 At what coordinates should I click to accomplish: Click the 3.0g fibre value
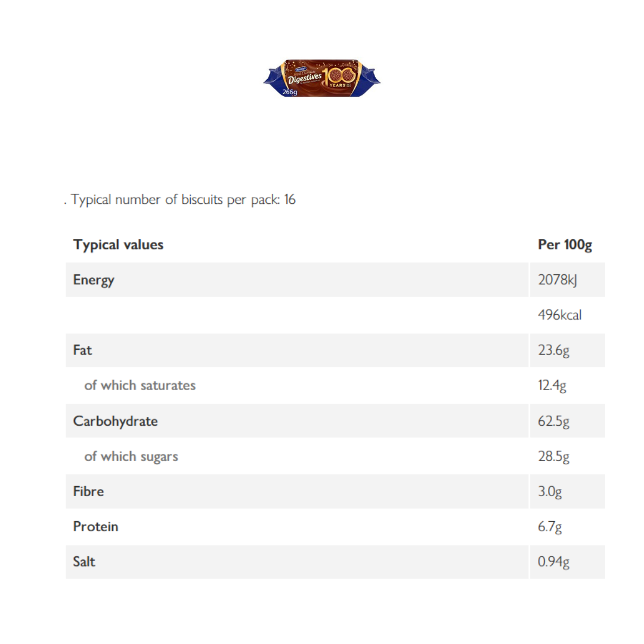point(550,491)
